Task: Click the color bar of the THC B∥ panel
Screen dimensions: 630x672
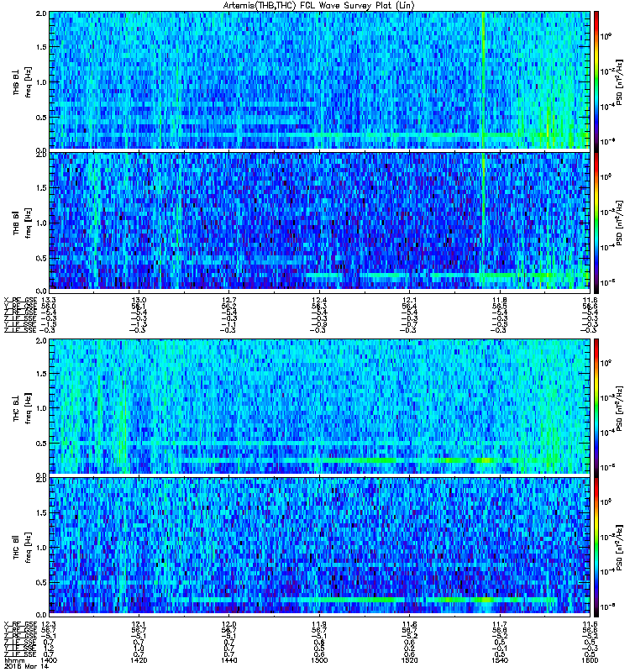Action: click(x=596, y=548)
